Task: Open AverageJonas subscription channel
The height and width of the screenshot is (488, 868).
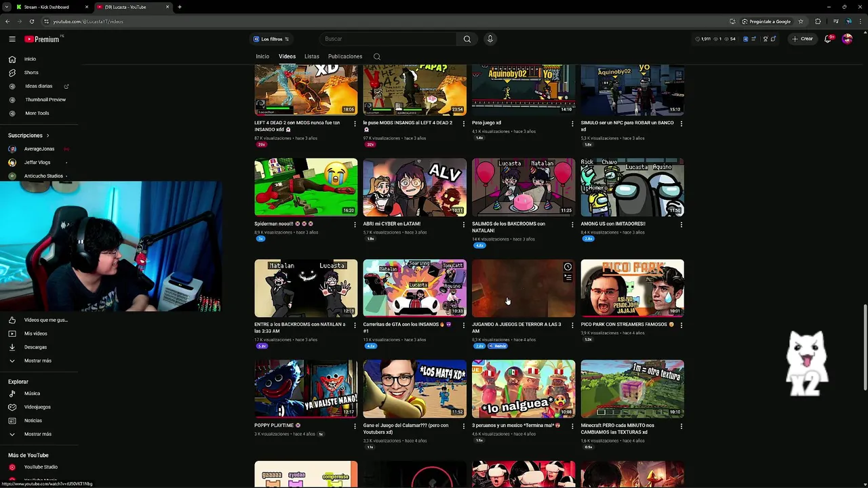Action: click(x=39, y=149)
